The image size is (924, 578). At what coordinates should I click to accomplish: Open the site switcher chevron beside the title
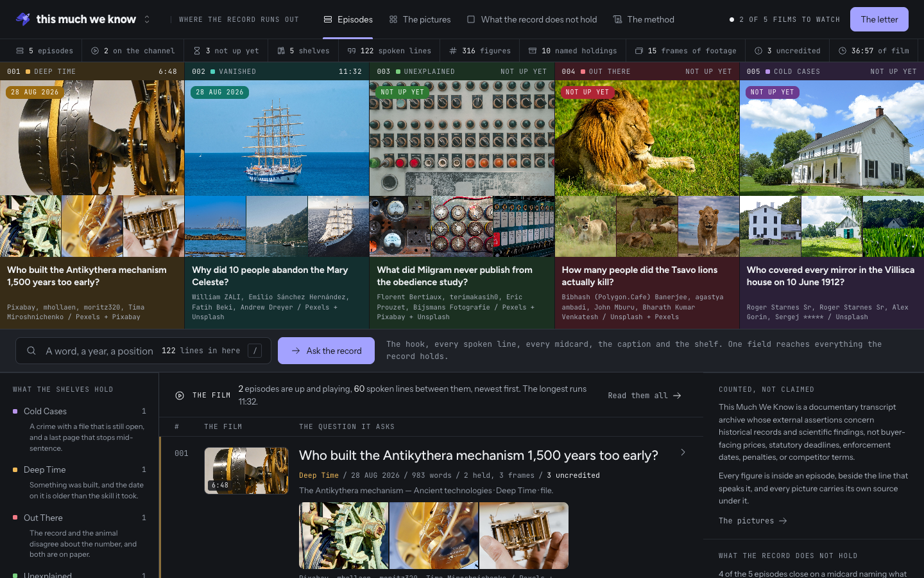[147, 19]
